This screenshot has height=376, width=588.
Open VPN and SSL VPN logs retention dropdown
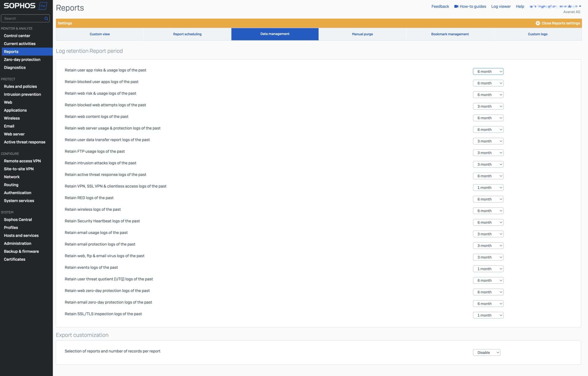click(x=488, y=187)
